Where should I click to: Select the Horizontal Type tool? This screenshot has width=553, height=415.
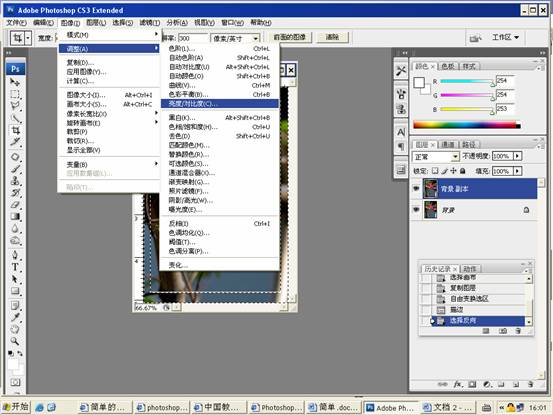click(15, 267)
